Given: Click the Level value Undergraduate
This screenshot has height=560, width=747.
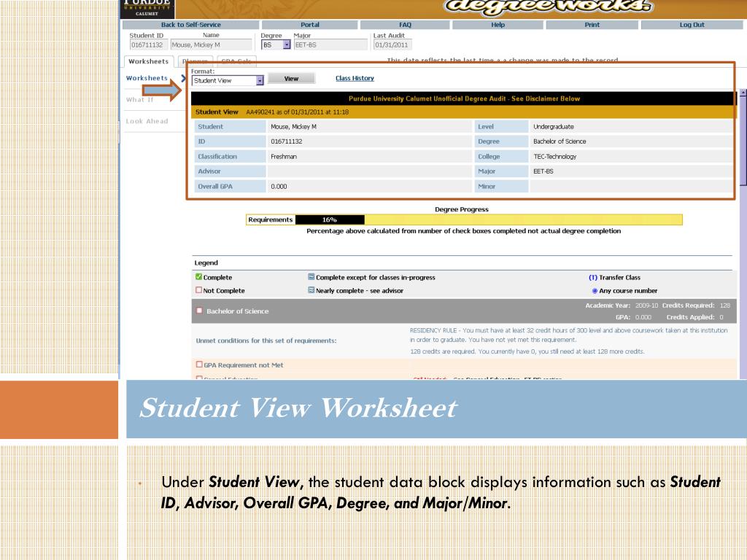Looking at the screenshot, I should 553,127.
